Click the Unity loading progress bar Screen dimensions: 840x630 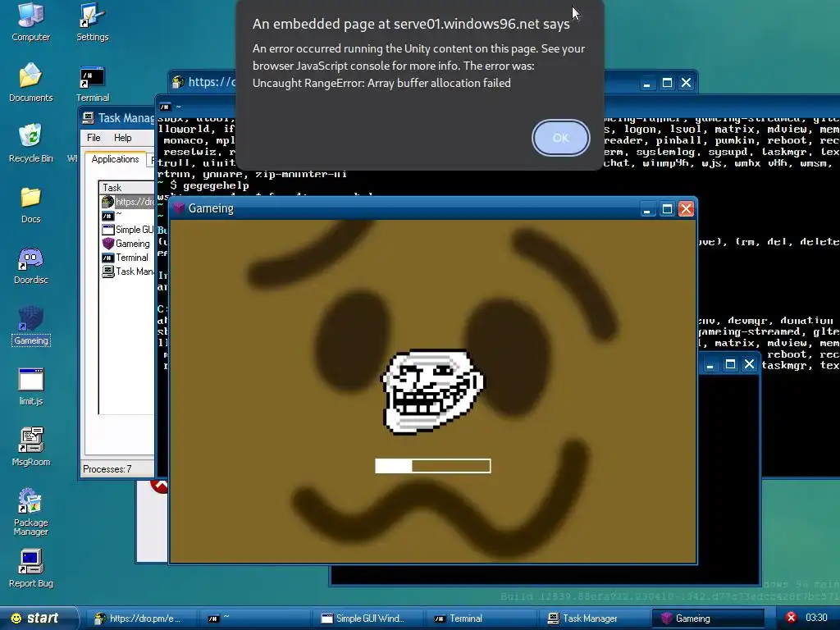(x=433, y=466)
